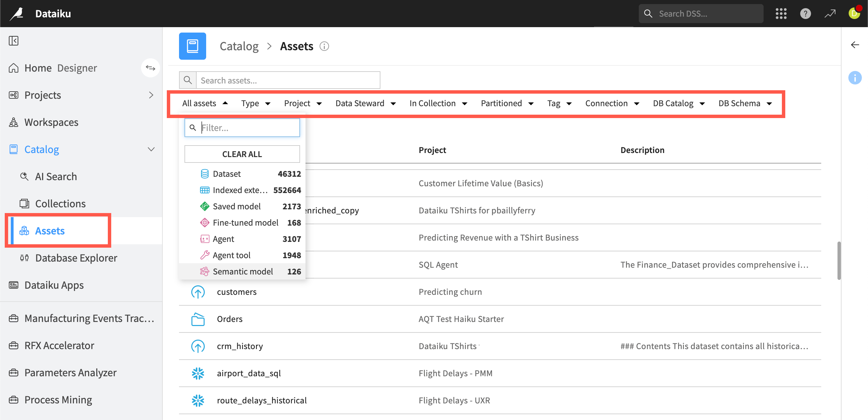The width and height of the screenshot is (868, 420).
Task: Click the activity trend arrow icon
Action: pyautogui.click(x=830, y=14)
